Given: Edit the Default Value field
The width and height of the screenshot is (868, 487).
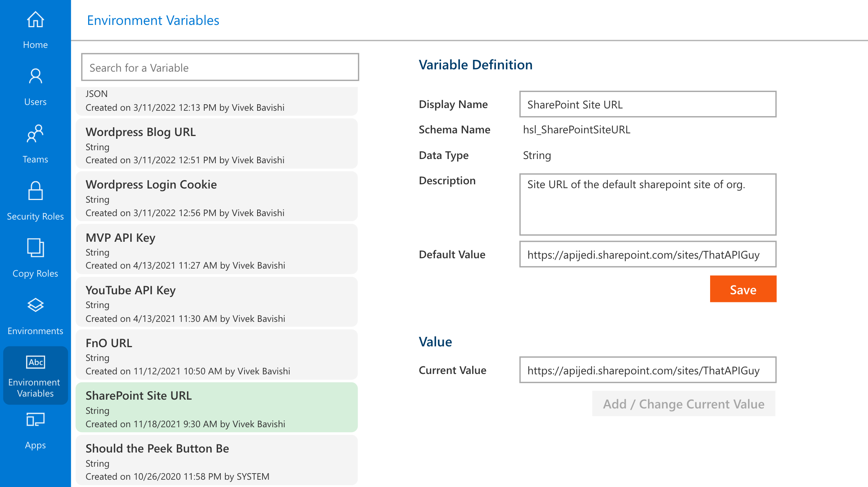Looking at the screenshot, I should 648,254.
